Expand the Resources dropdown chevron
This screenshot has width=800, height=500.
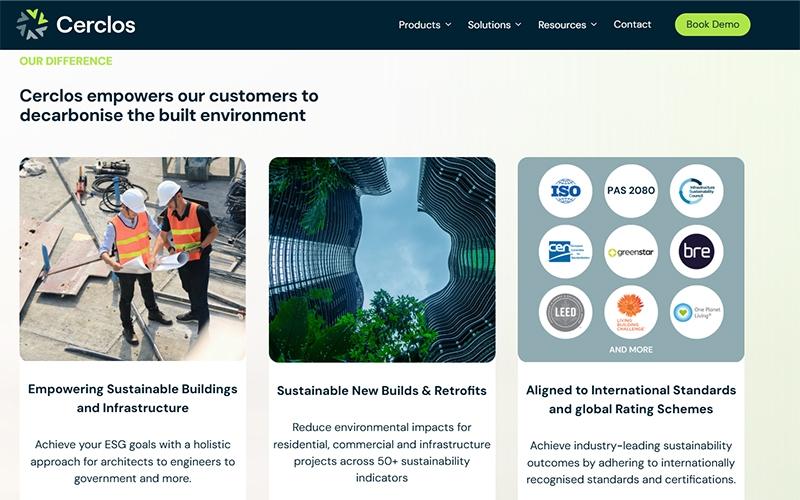coord(594,24)
